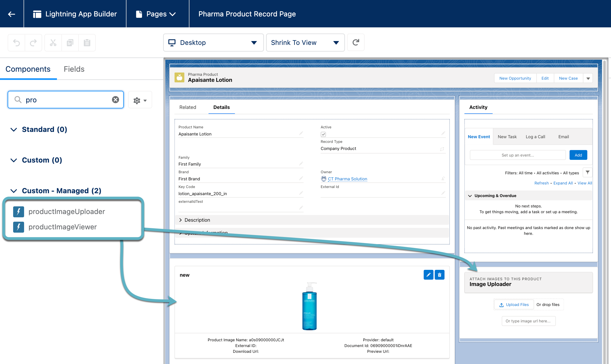Clear the component search text

pyautogui.click(x=116, y=100)
